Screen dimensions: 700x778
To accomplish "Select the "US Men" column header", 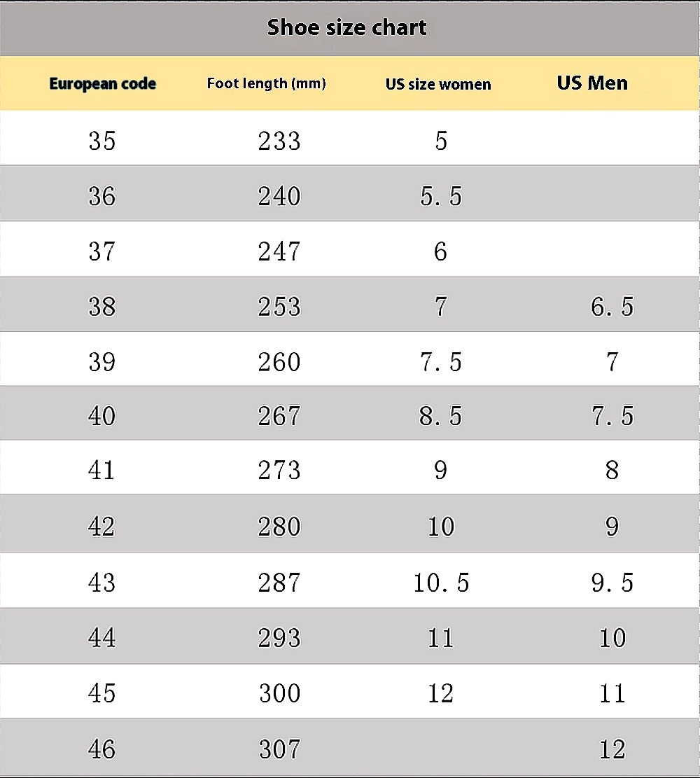I will 592,83.
